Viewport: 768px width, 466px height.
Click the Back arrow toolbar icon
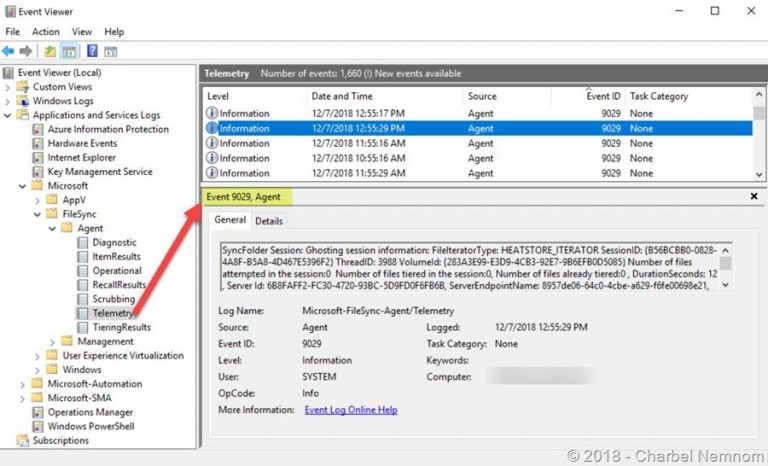pyautogui.click(x=8, y=51)
